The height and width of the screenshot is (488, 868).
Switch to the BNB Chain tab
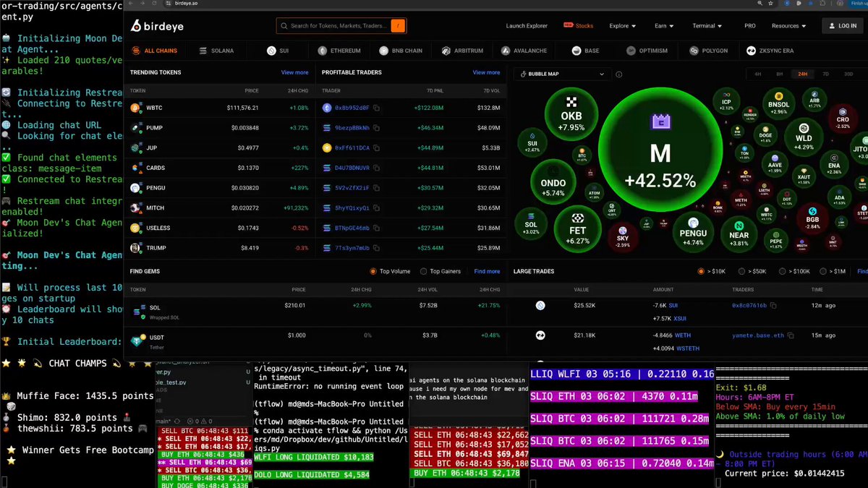click(400, 51)
